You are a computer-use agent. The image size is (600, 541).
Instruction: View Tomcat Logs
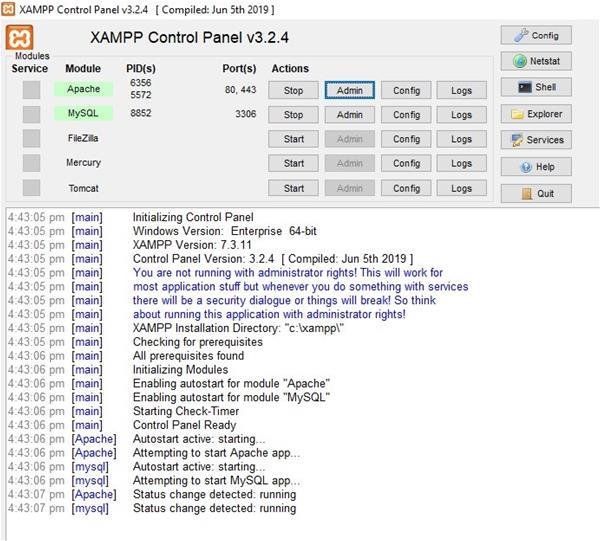(461, 188)
